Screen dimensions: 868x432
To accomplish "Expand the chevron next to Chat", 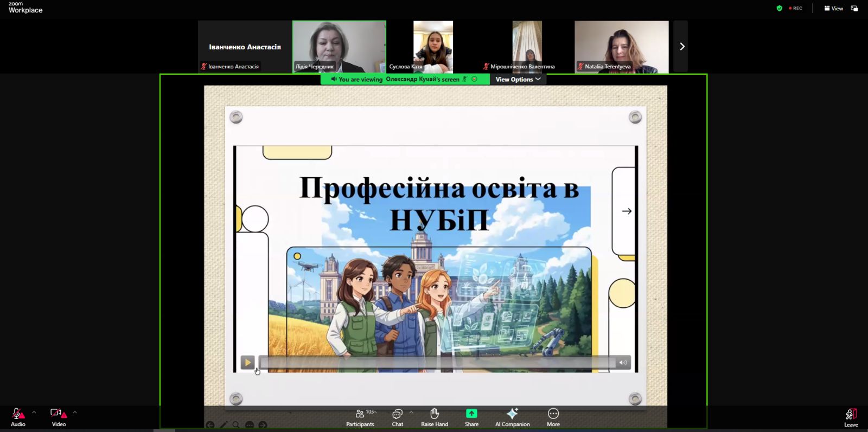I will pyautogui.click(x=411, y=412).
